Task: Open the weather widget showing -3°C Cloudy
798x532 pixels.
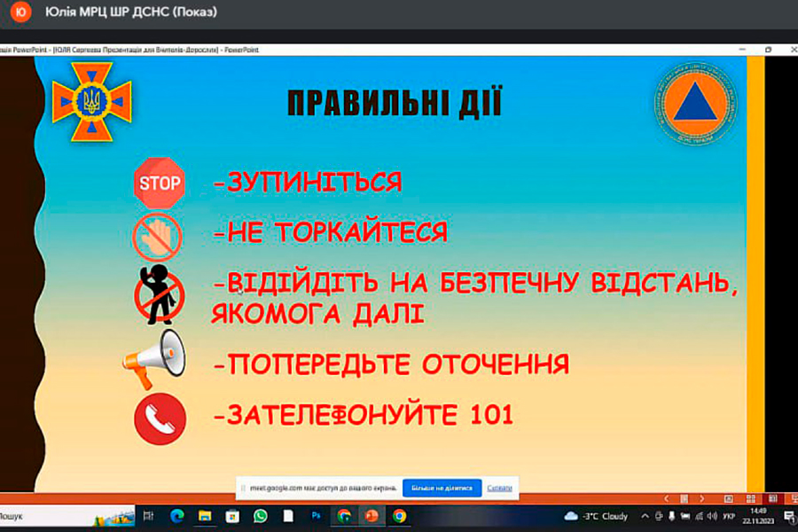Action: coord(596,516)
